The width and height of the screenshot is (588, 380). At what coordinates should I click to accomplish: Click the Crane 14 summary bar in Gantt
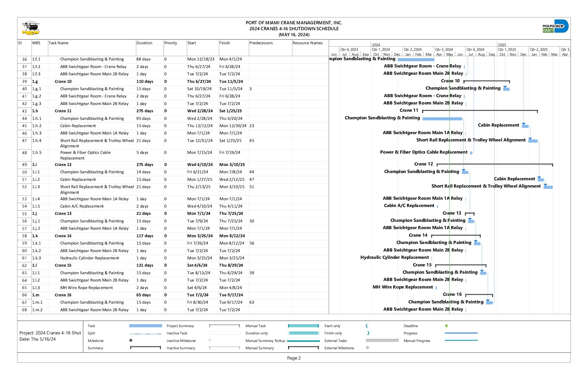[x=456, y=235]
